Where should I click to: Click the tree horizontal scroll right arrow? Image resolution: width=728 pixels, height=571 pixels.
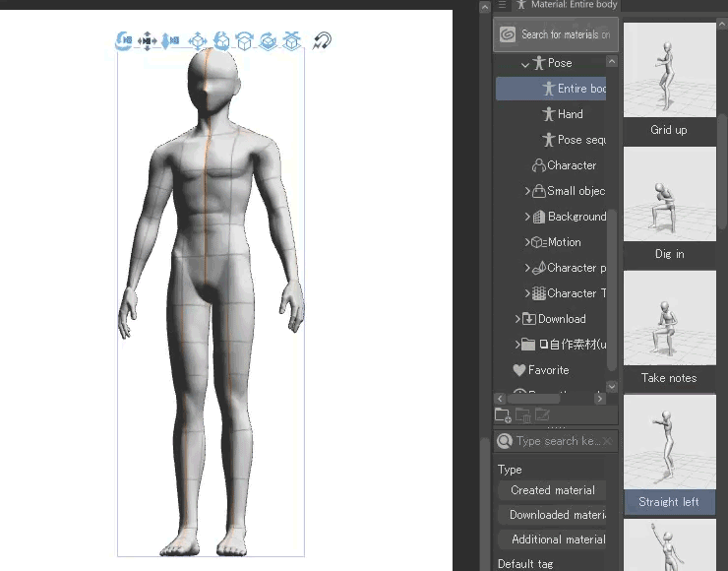click(600, 399)
